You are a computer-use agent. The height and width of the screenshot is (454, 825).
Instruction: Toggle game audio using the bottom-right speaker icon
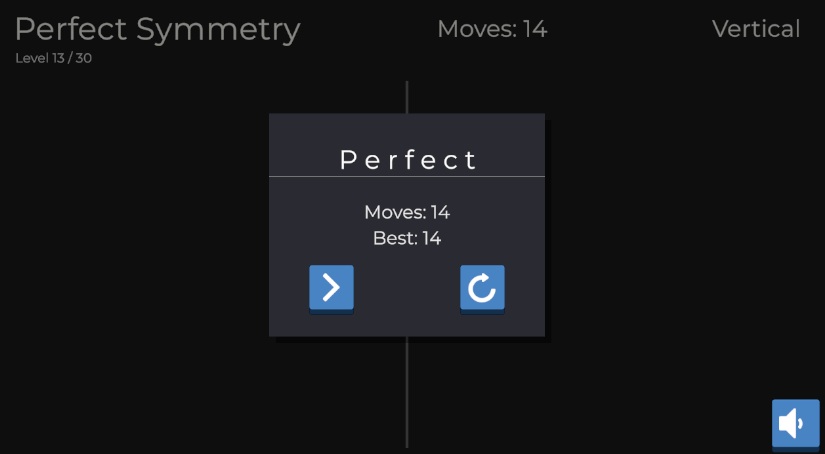pyautogui.click(x=795, y=423)
